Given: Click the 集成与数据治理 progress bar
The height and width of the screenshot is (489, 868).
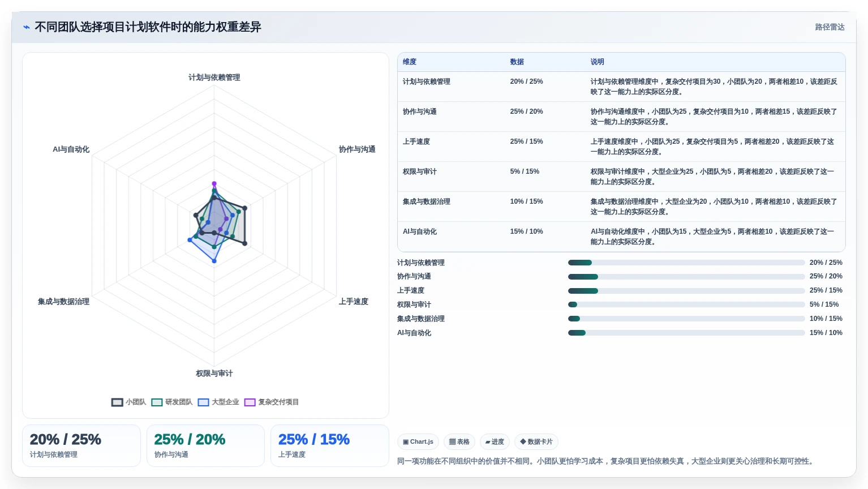Looking at the screenshot, I should pos(686,319).
